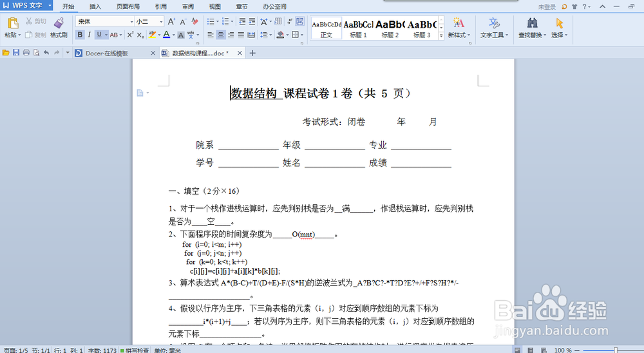Apply the 正文 style

[326, 28]
